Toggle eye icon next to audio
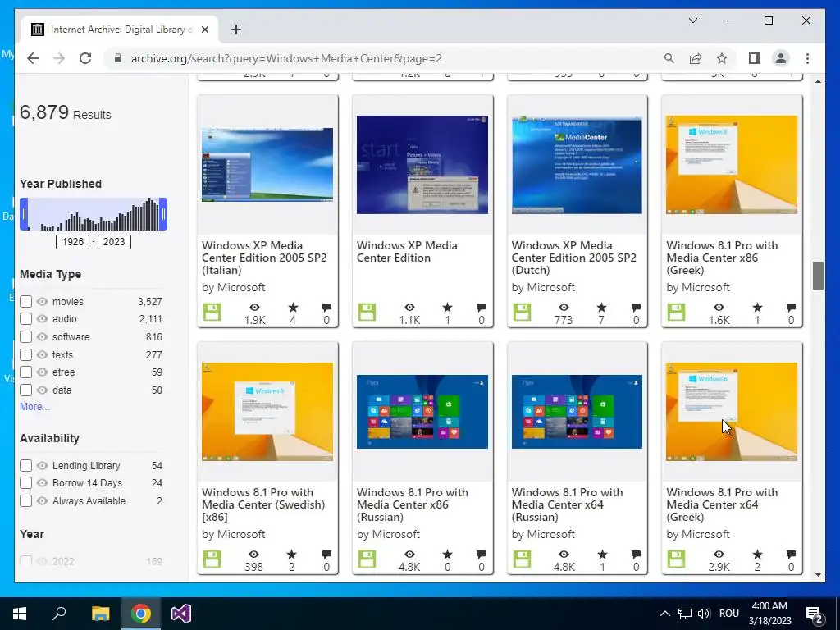The width and height of the screenshot is (840, 630). pyautogui.click(x=43, y=319)
